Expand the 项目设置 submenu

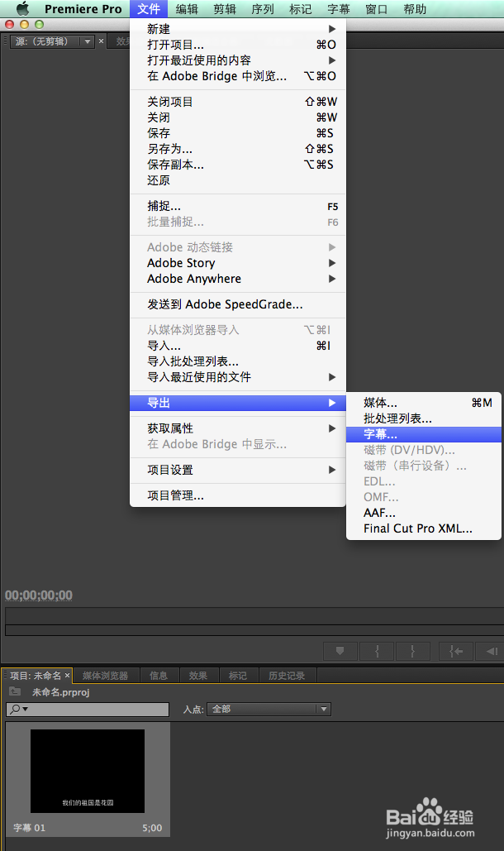click(x=238, y=470)
